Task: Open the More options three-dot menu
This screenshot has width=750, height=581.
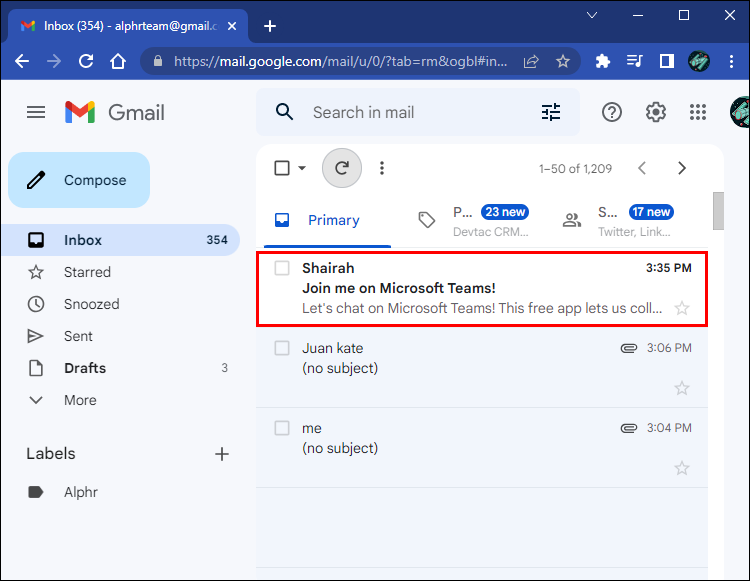Action: (382, 168)
